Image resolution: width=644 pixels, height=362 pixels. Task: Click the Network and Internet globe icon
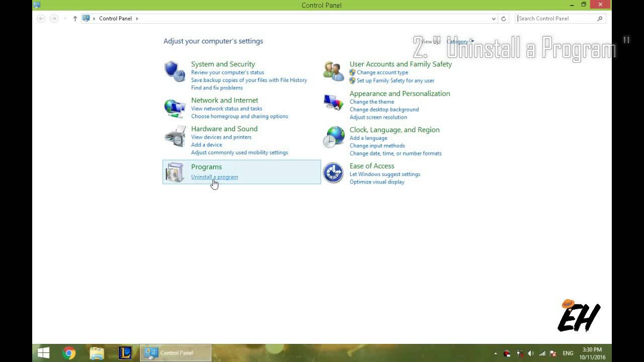[175, 108]
